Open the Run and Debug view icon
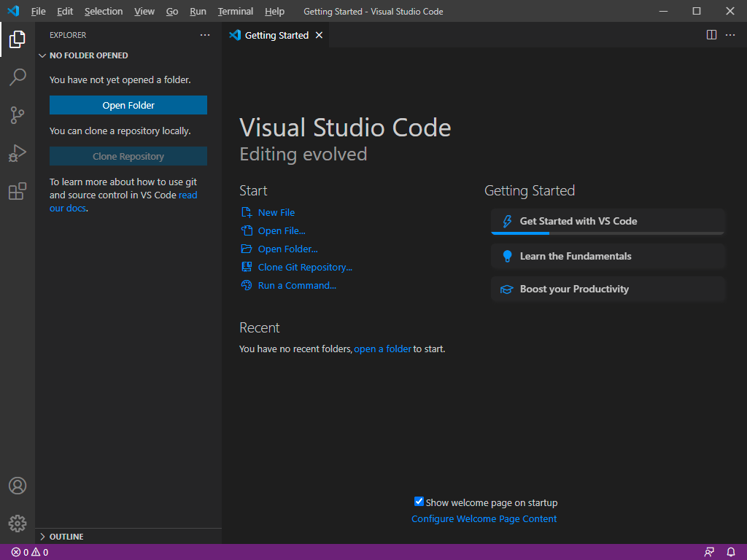The height and width of the screenshot is (560, 747). click(18, 153)
